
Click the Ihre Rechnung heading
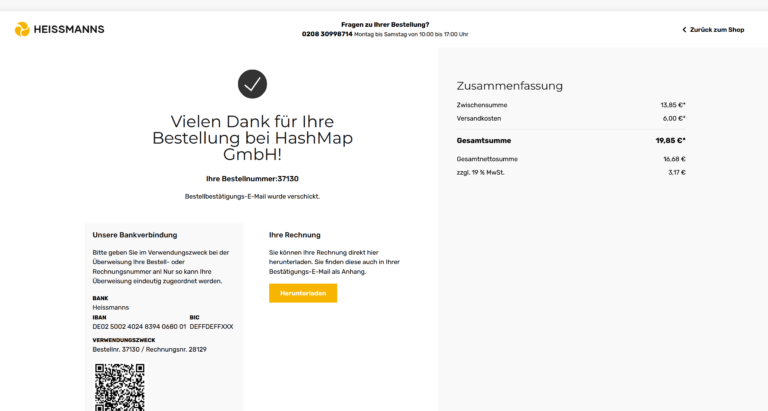pos(294,235)
